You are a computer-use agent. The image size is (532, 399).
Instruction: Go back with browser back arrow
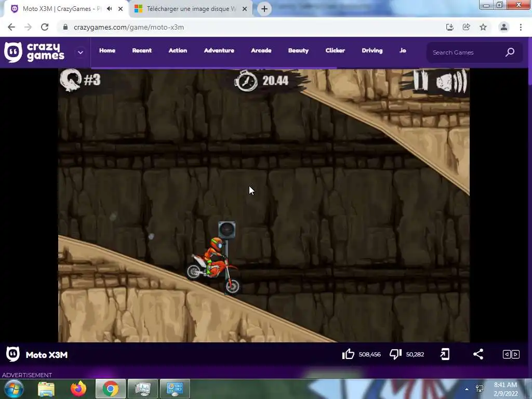click(11, 27)
